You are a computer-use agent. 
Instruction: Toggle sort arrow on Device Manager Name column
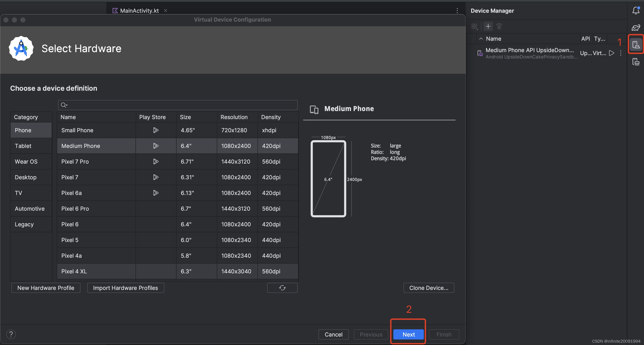[481, 39]
